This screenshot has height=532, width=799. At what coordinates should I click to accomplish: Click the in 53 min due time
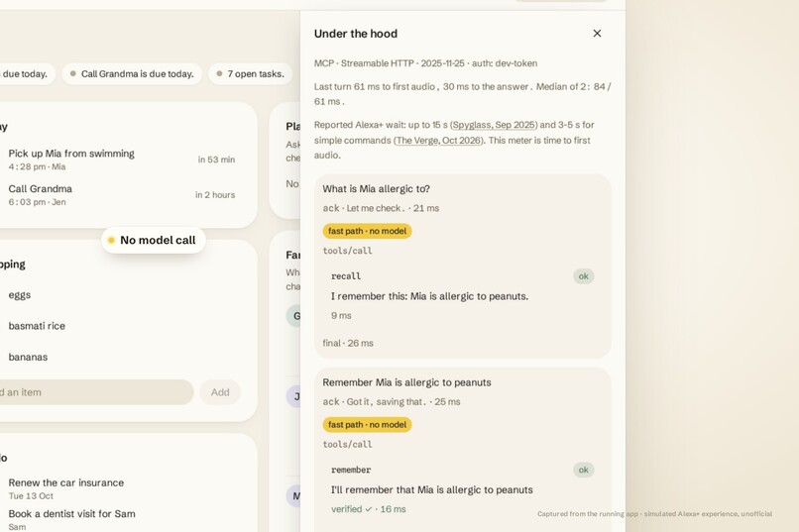pyautogui.click(x=216, y=160)
